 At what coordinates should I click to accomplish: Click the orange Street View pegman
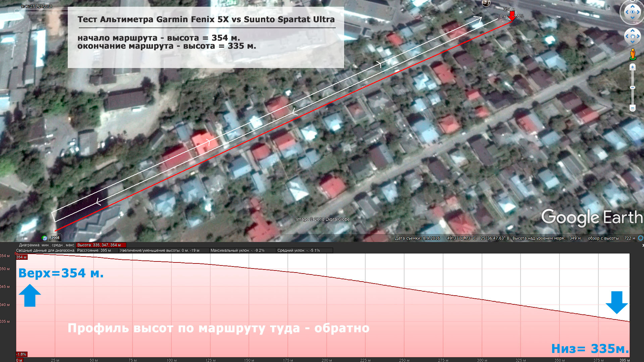633,54
